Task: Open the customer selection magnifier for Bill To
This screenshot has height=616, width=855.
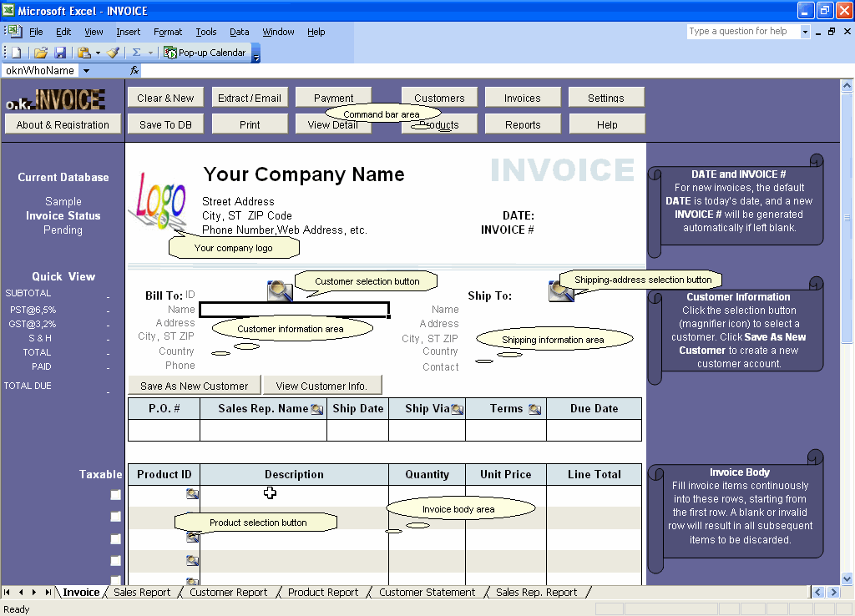Action: 280,291
